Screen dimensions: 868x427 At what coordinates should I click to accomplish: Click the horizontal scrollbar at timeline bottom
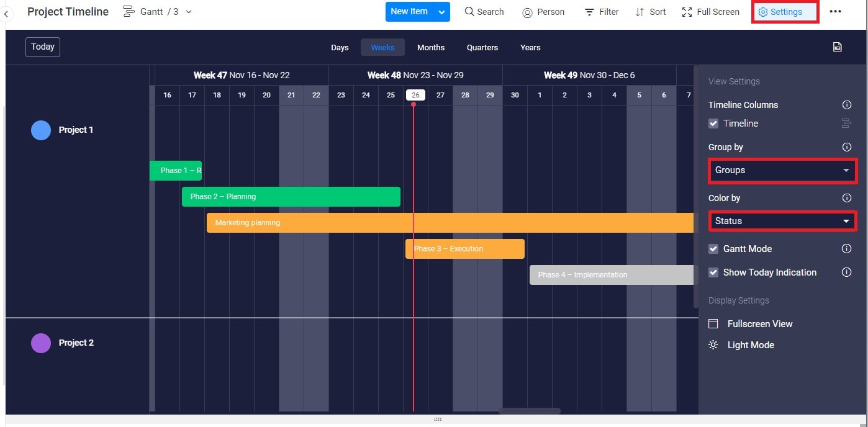(530, 411)
